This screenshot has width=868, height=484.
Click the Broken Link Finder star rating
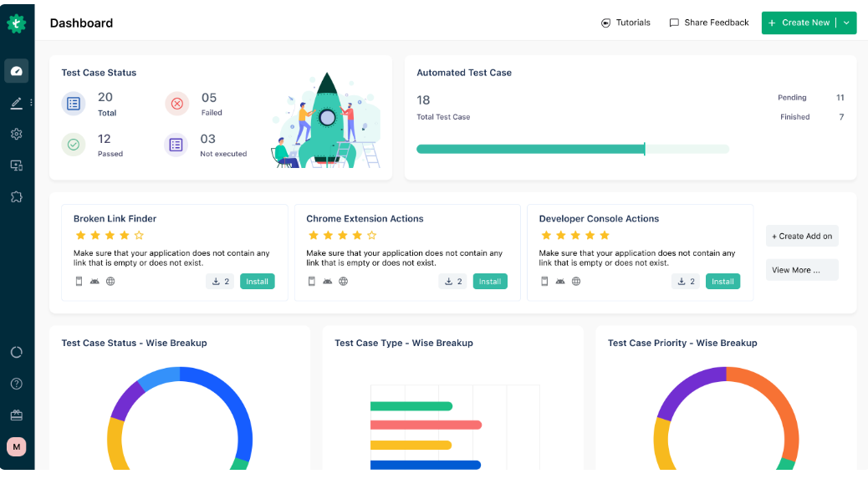(x=110, y=236)
